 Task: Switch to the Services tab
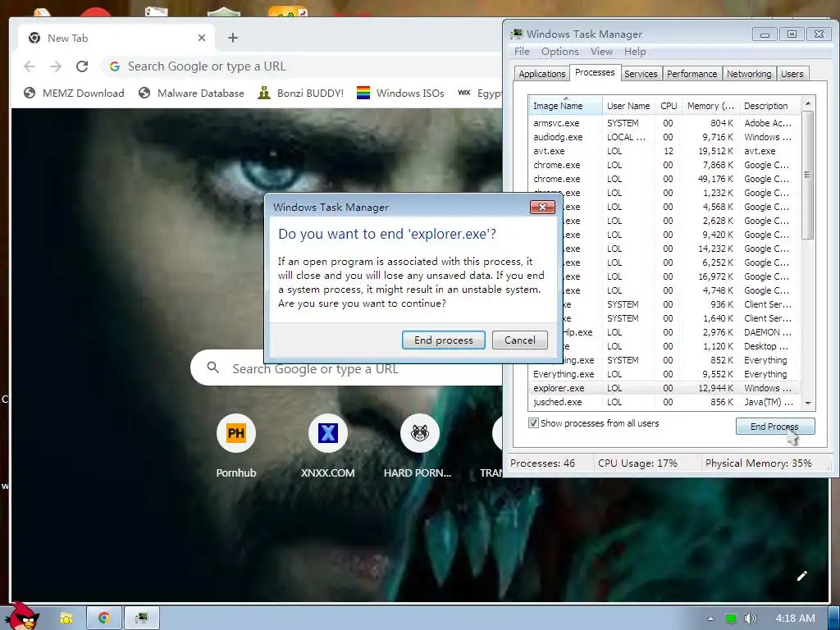[x=640, y=74]
